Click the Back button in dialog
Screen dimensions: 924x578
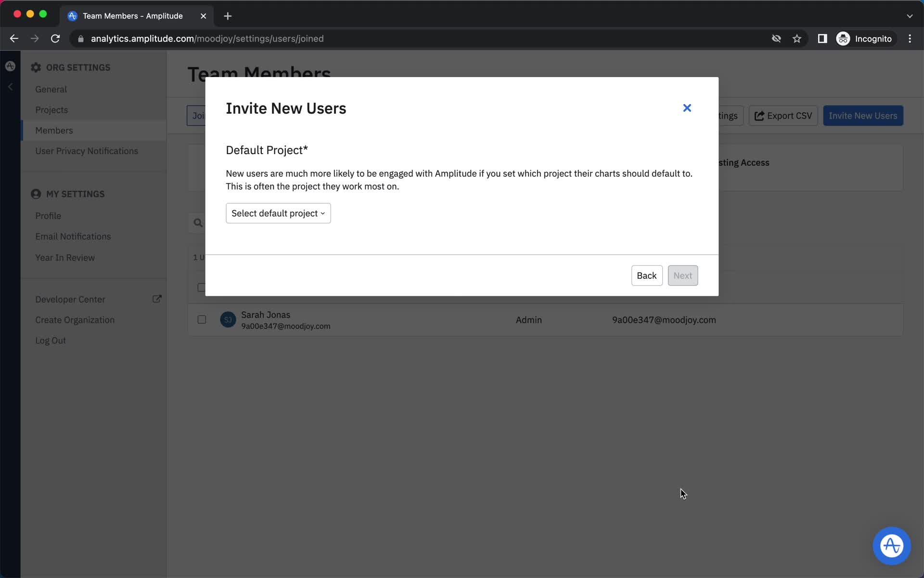tap(647, 275)
